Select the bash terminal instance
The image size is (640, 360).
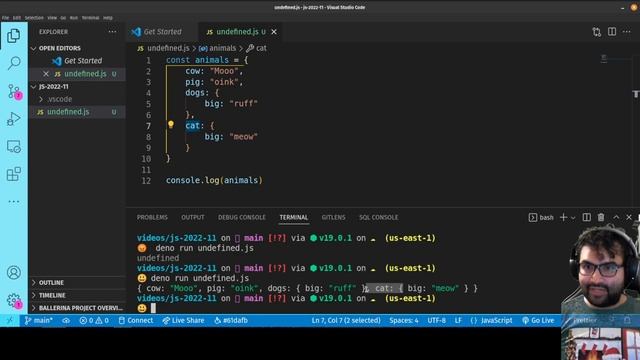(541, 218)
